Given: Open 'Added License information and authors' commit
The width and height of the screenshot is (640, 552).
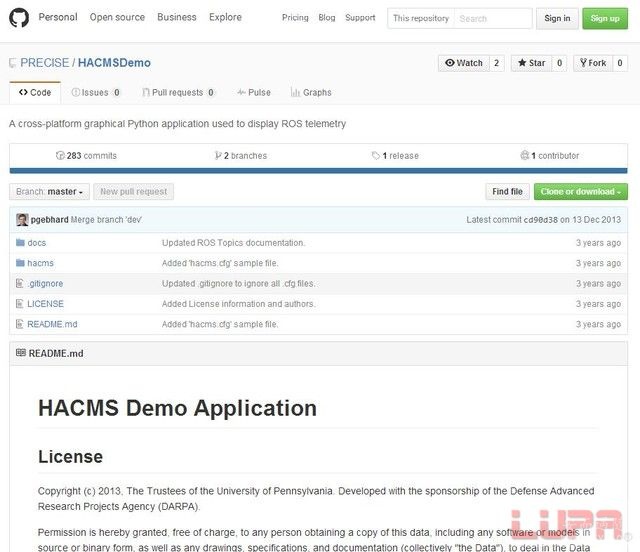Looking at the screenshot, I should (x=238, y=304).
